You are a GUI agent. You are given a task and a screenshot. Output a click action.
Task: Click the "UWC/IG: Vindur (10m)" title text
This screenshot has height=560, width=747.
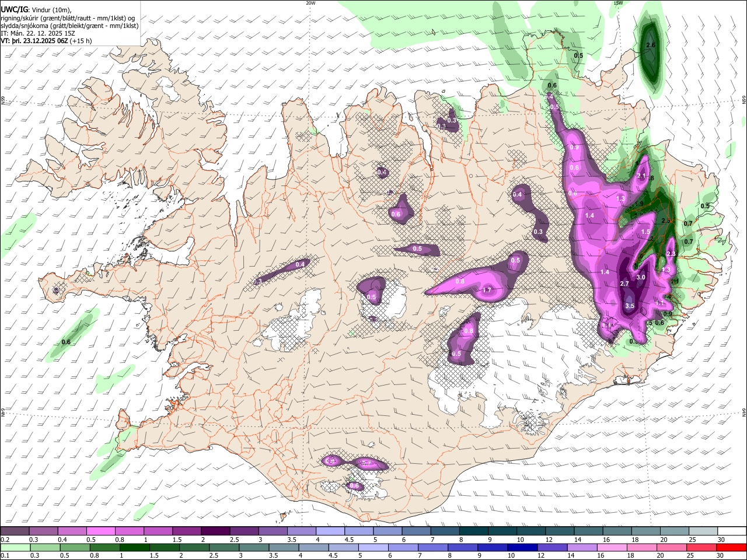coord(36,9)
